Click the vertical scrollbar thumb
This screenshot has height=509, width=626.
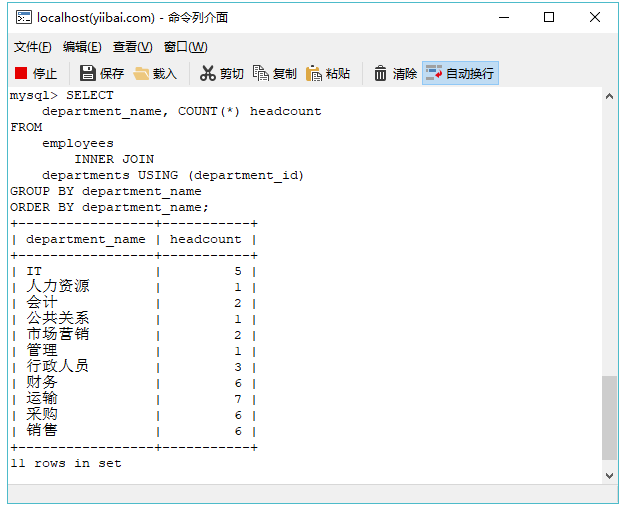tap(609, 418)
